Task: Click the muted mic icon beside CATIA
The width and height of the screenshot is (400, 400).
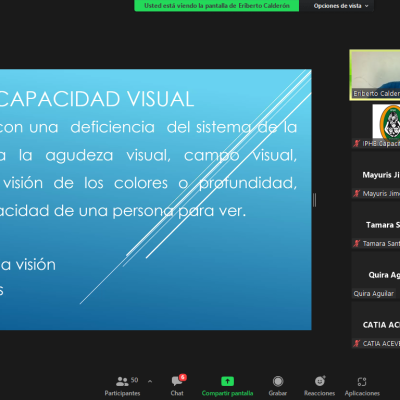Action: pyautogui.click(x=357, y=343)
